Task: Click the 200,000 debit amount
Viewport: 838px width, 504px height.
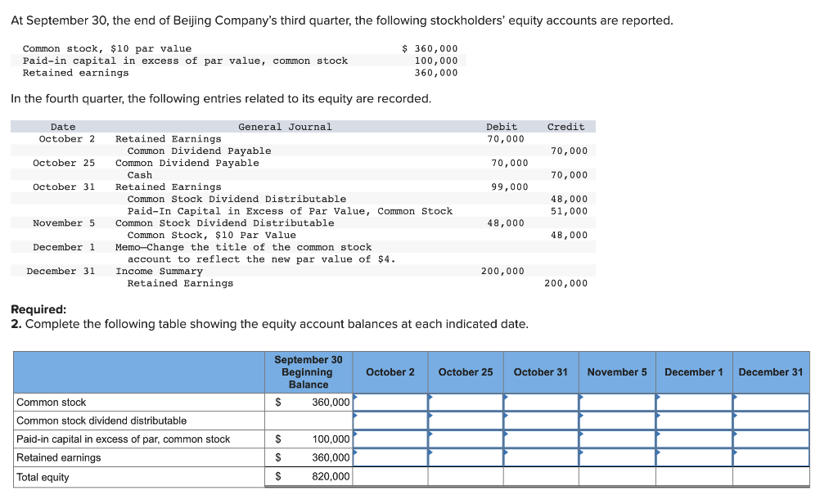Action: click(503, 271)
